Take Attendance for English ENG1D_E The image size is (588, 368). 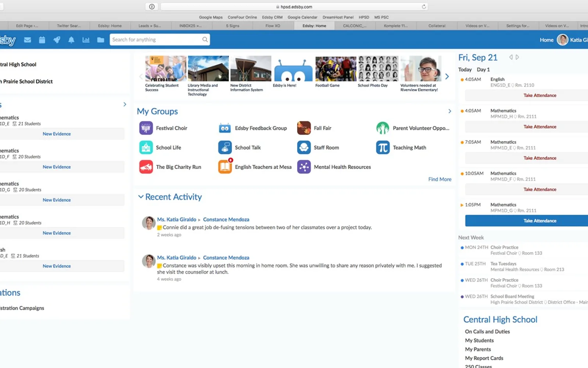click(527, 95)
